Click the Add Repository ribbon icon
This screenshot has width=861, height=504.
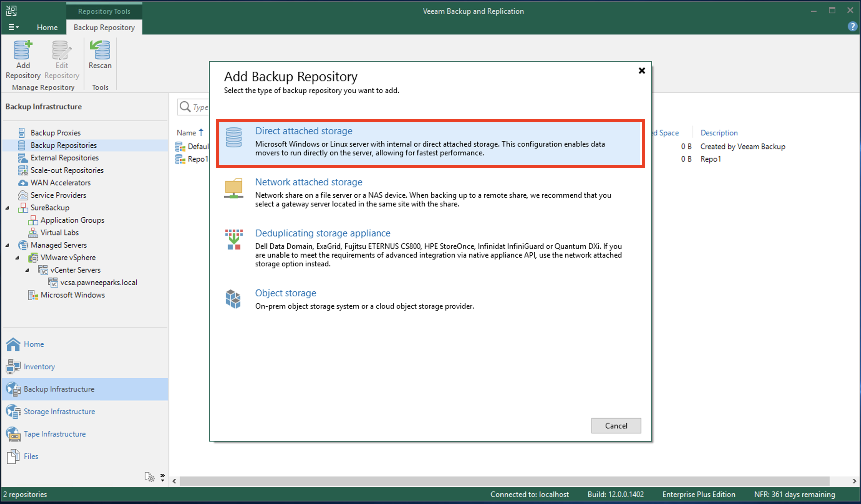[23, 50]
